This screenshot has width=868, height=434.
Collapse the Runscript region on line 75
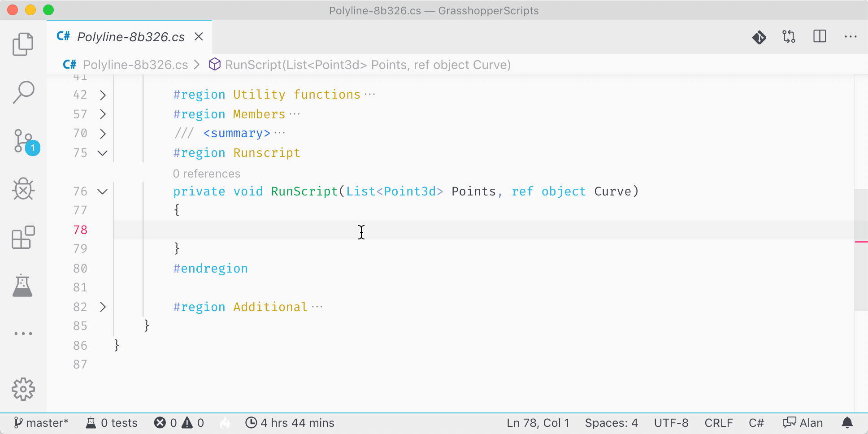pyautogui.click(x=103, y=153)
